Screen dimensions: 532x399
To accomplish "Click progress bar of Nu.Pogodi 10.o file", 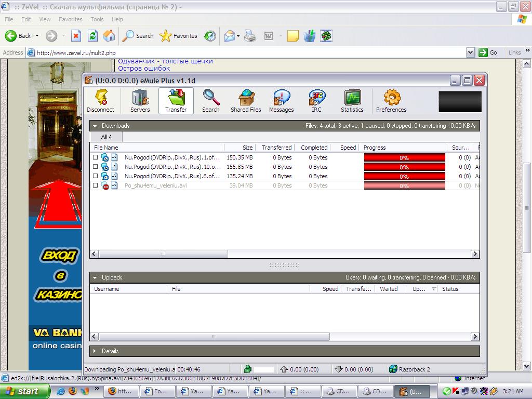I will [x=404, y=167].
